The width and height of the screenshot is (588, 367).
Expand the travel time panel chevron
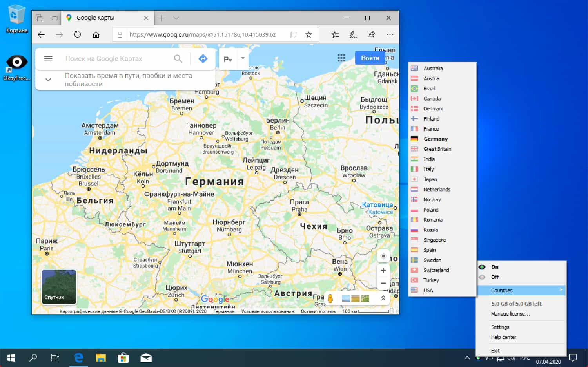[48, 80]
